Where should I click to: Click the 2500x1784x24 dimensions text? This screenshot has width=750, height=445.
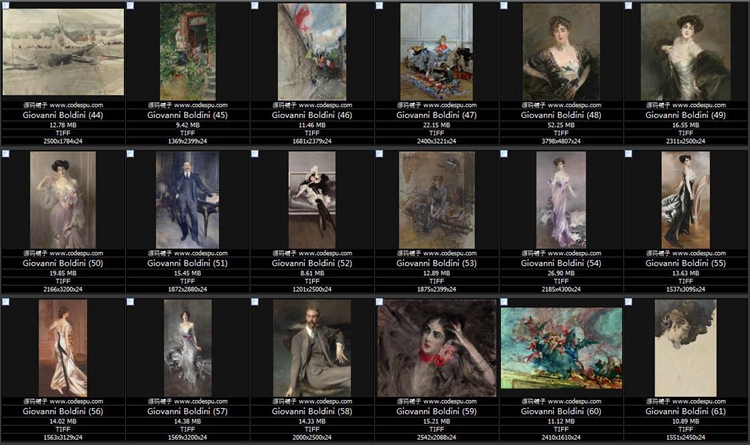click(x=63, y=141)
